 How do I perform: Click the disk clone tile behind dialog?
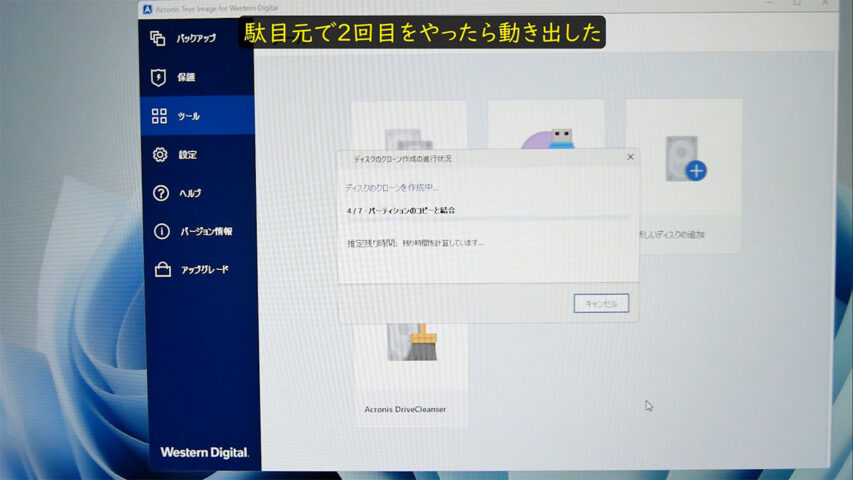coord(409,125)
